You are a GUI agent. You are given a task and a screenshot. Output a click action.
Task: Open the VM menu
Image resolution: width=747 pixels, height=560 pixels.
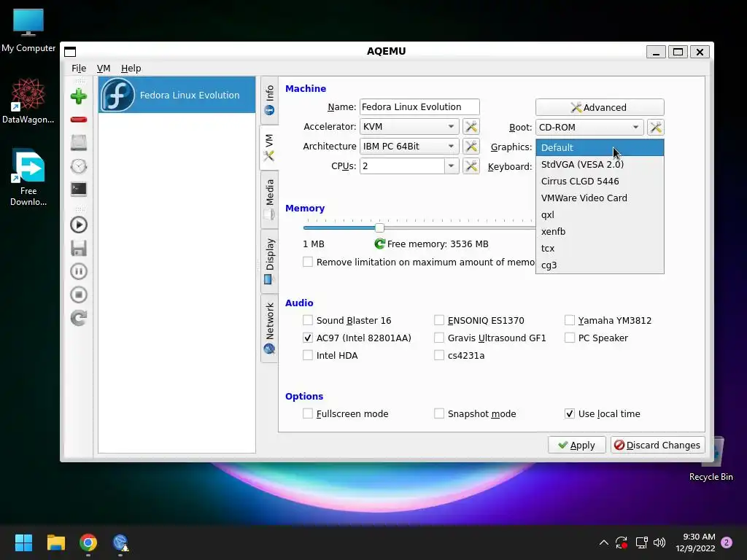coord(104,68)
